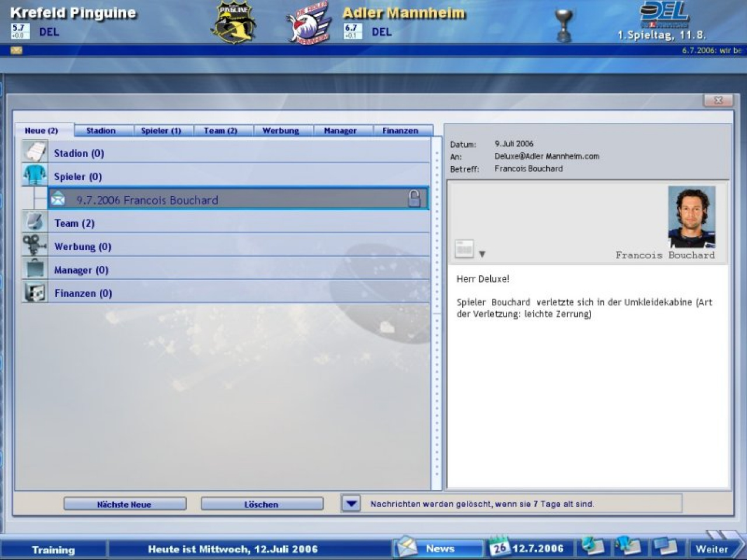The image size is (747, 560).
Task: Click the Finanzen safe icon
Action: [34, 292]
